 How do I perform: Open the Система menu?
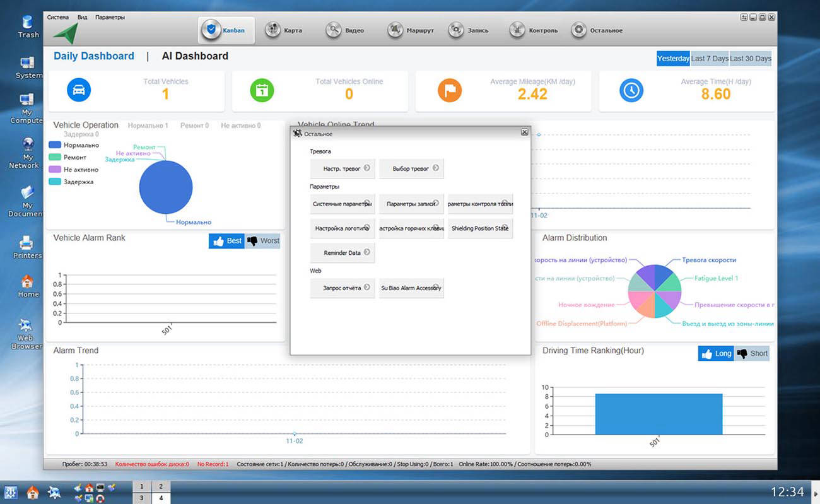(x=58, y=17)
